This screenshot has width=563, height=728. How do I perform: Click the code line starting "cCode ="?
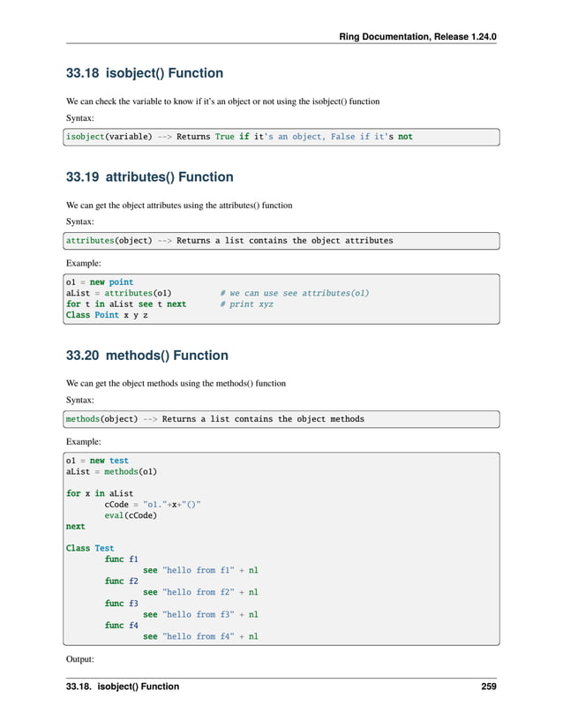point(153,504)
